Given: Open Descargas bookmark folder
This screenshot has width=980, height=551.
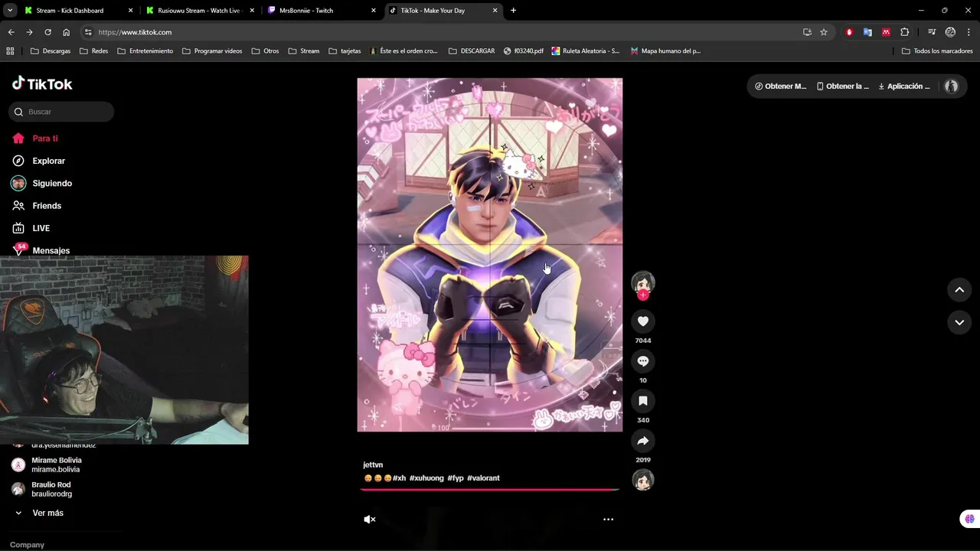Looking at the screenshot, I should (50, 51).
